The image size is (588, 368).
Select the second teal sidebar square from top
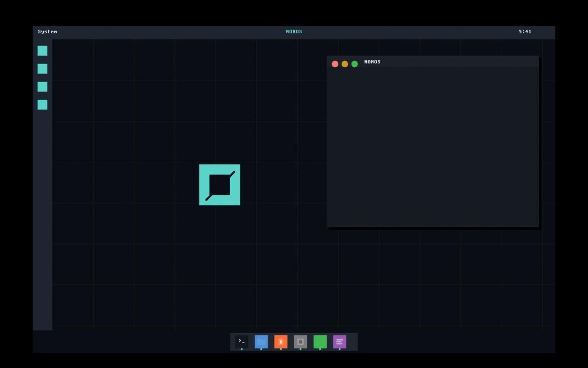coord(42,69)
